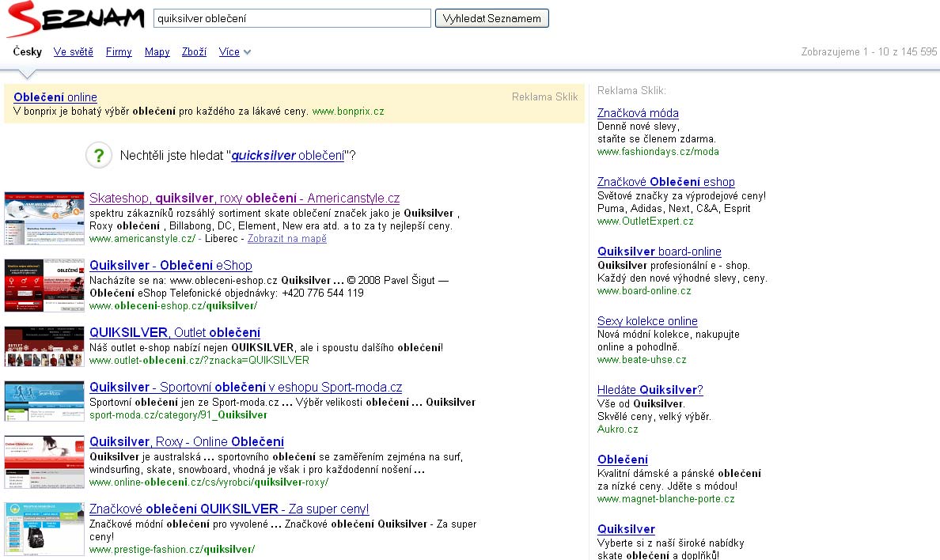Open the 'Značkové Oblečení eshop' sidebar ad
Image resolution: width=940 pixels, height=560 pixels.
click(666, 182)
